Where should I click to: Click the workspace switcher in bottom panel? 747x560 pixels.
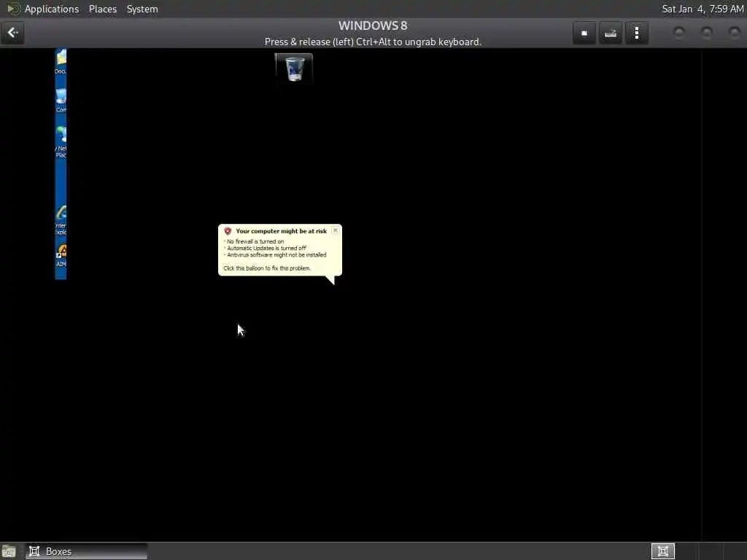(x=662, y=551)
